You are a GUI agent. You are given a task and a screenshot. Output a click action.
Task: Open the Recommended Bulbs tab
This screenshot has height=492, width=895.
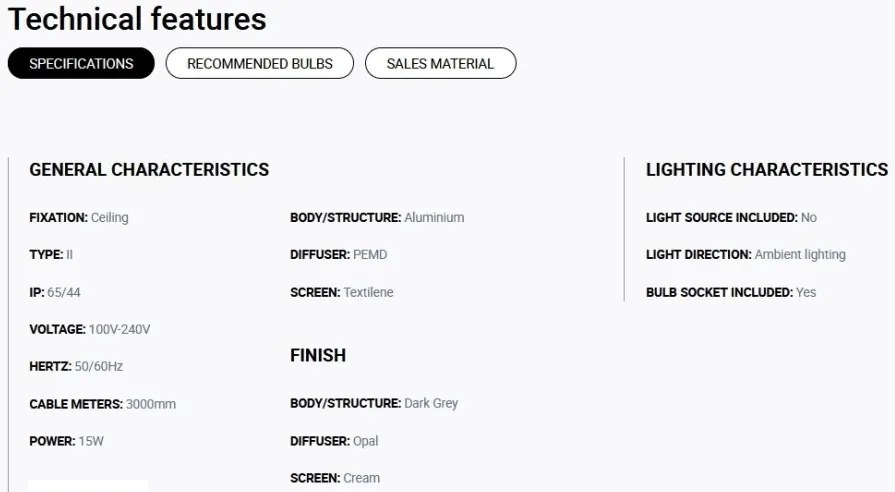pos(260,63)
